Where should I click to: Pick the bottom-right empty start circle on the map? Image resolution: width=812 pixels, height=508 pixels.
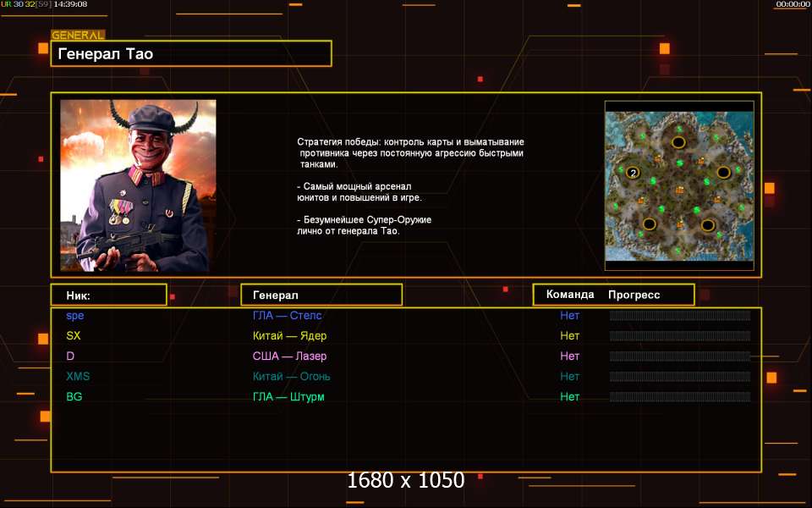[x=708, y=225]
